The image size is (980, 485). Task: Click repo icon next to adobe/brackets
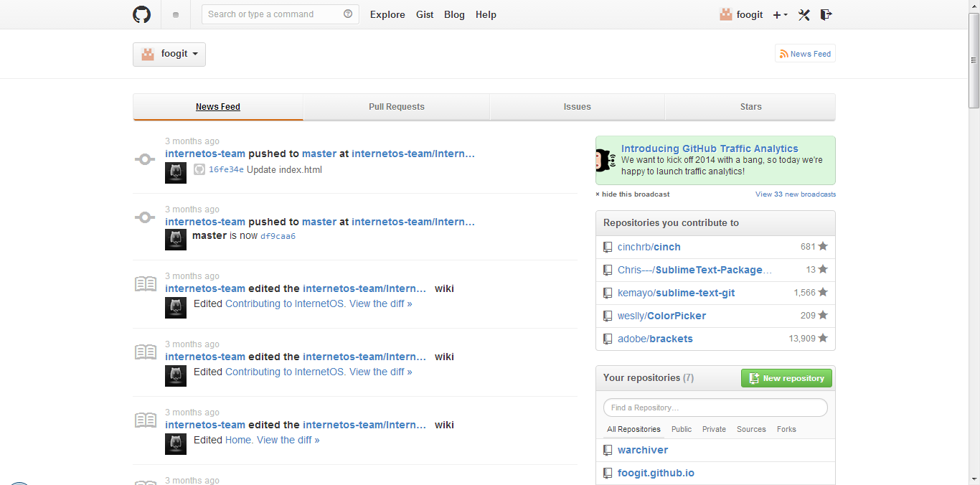(x=608, y=339)
